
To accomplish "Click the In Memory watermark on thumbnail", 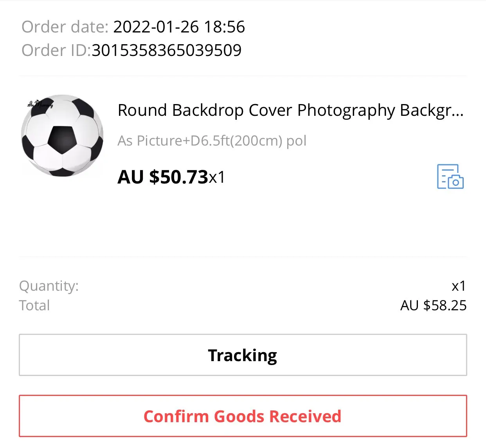I will pos(40,104).
